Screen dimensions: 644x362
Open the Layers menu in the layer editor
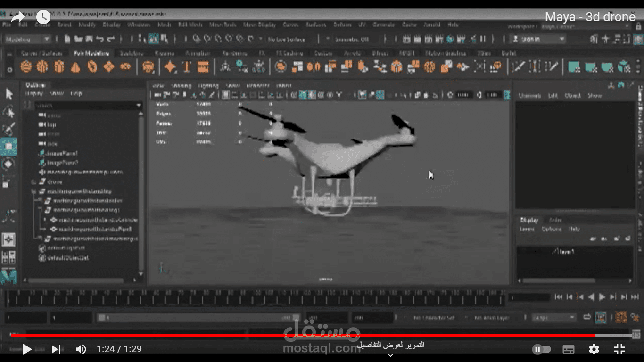tap(527, 229)
